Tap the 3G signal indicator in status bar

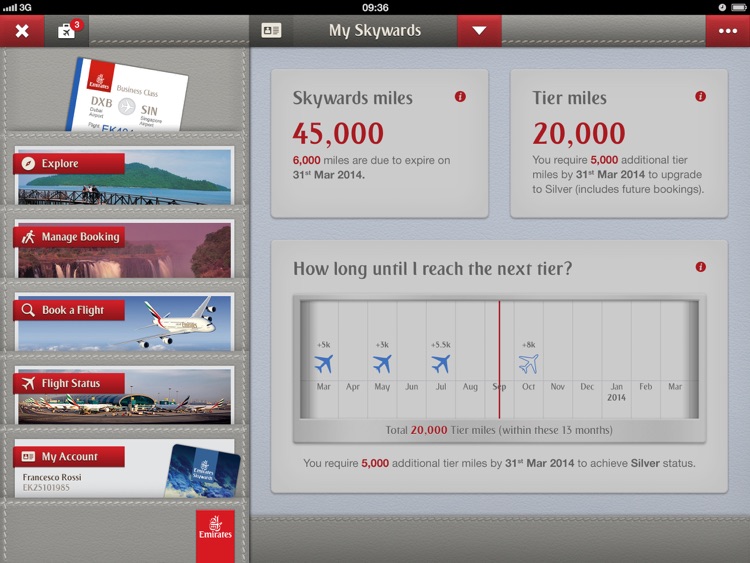pos(18,7)
